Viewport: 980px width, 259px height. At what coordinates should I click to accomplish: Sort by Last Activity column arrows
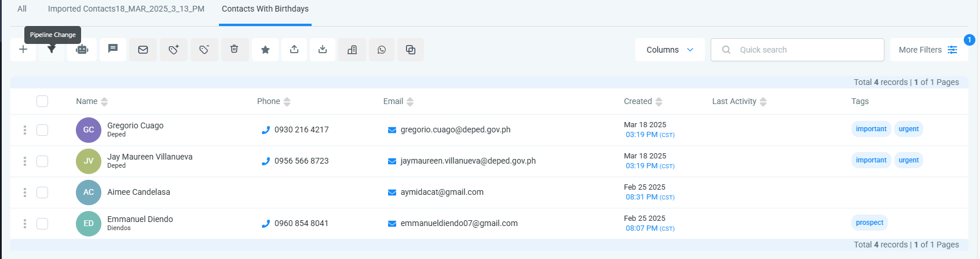click(x=763, y=102)
